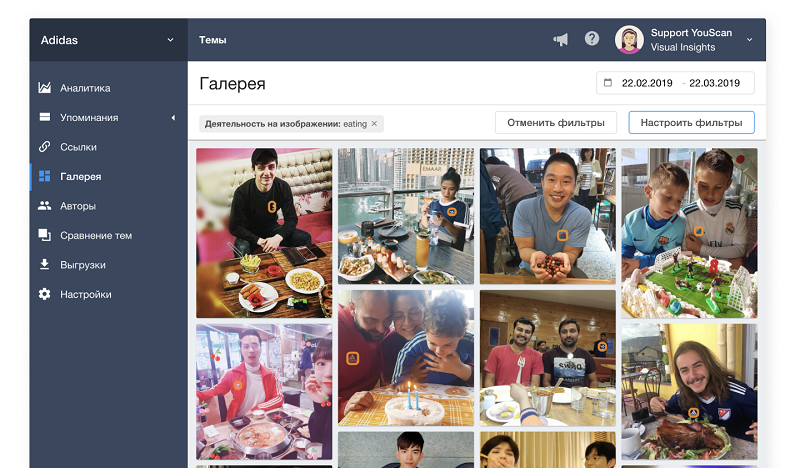Click logo marker on Real Madrid boy photo
The width and height of the screenshot is (800, 468).
pos(698,231)
